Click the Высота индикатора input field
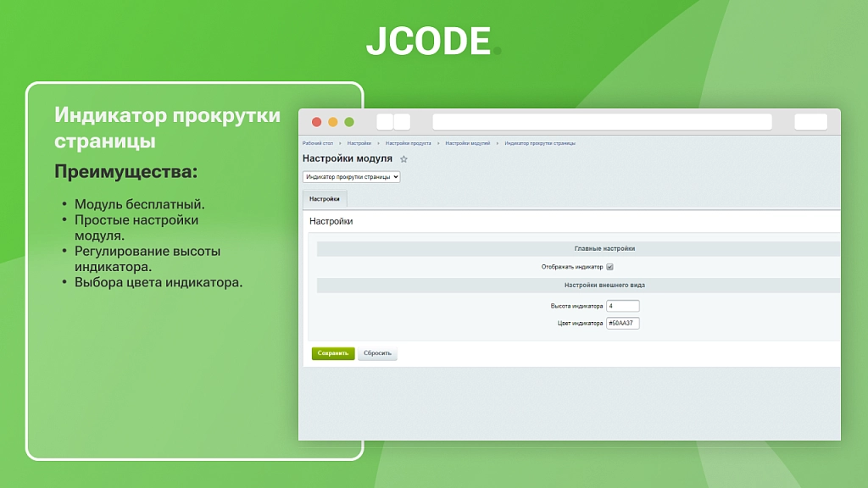Viewport: 868px width, 488px height. tap(623, 306)
